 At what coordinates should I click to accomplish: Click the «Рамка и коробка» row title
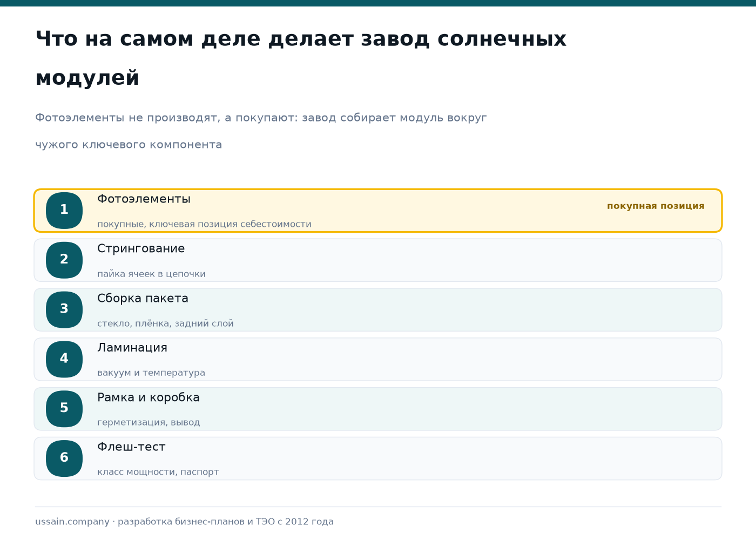click(x=148, y=397)
